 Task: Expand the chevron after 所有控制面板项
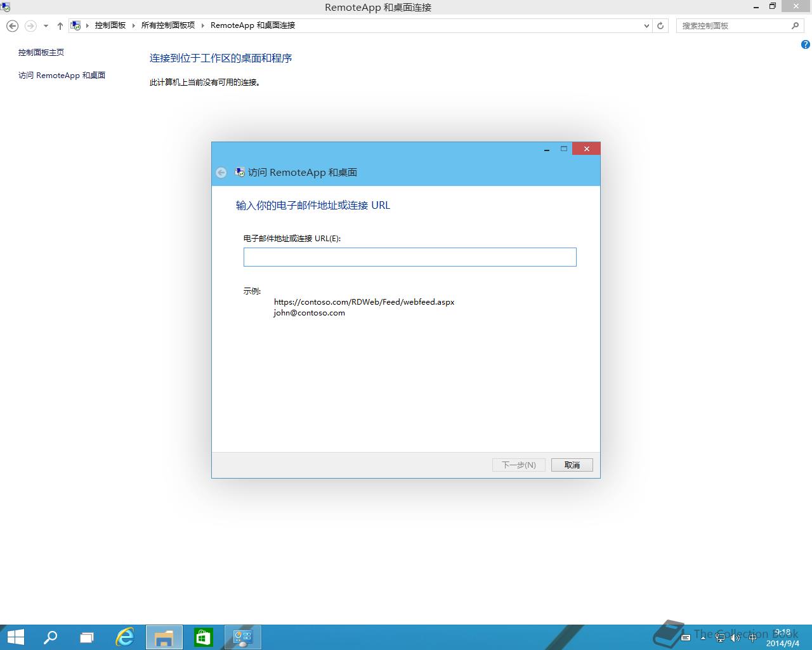click(203, 25)
